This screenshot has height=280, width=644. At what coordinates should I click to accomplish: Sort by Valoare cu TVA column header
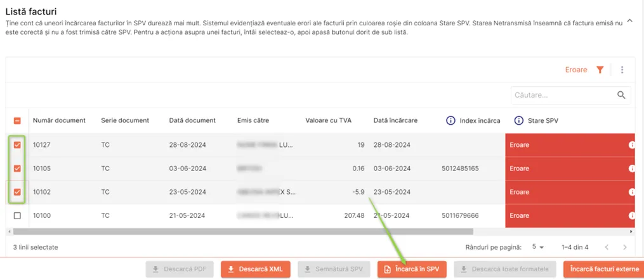pyautogui.click(x=329, y=120)
